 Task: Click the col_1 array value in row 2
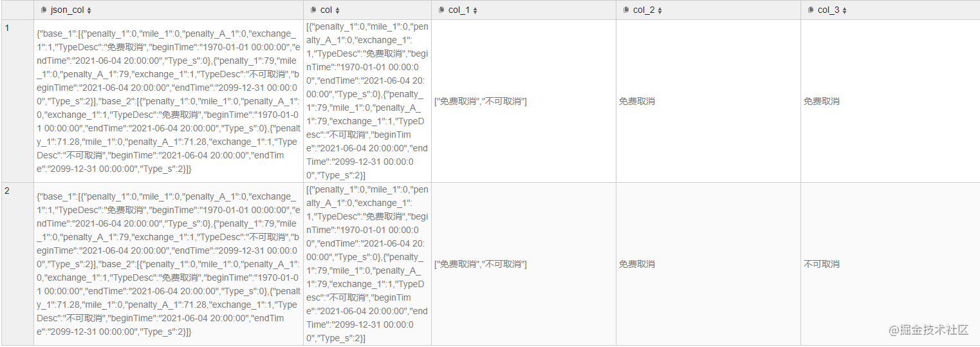click(x=481, y=265)
